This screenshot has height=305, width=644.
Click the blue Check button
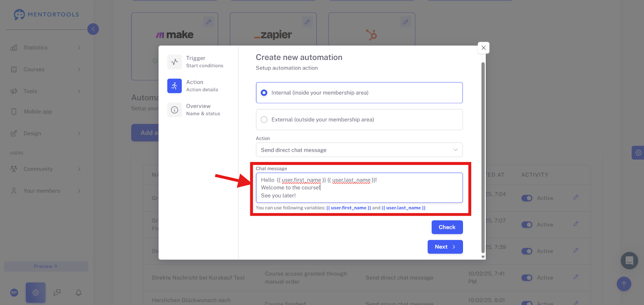(447, 227)
